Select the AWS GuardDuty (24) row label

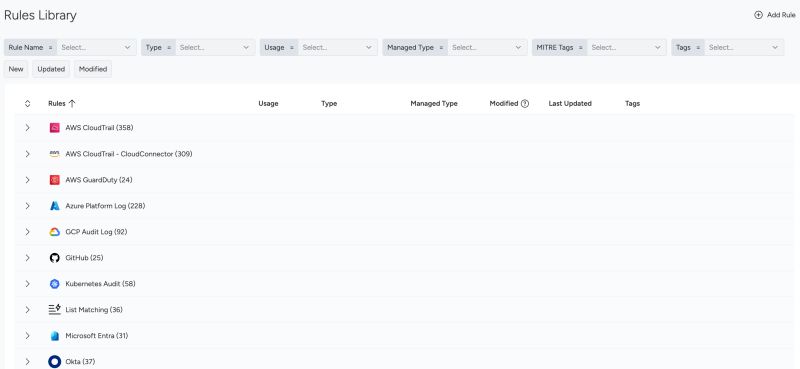coord(99,180)
